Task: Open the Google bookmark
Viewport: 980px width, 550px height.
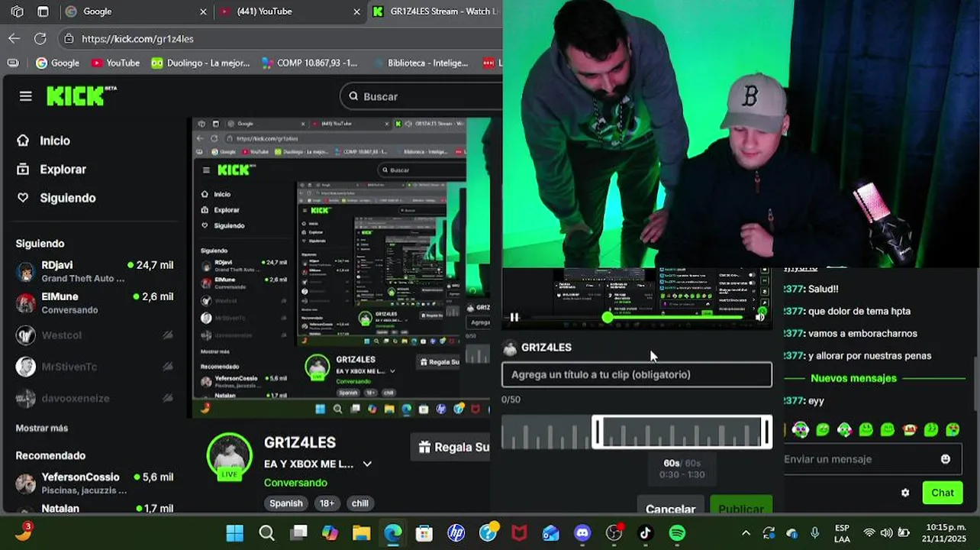Action: [57, 63]
